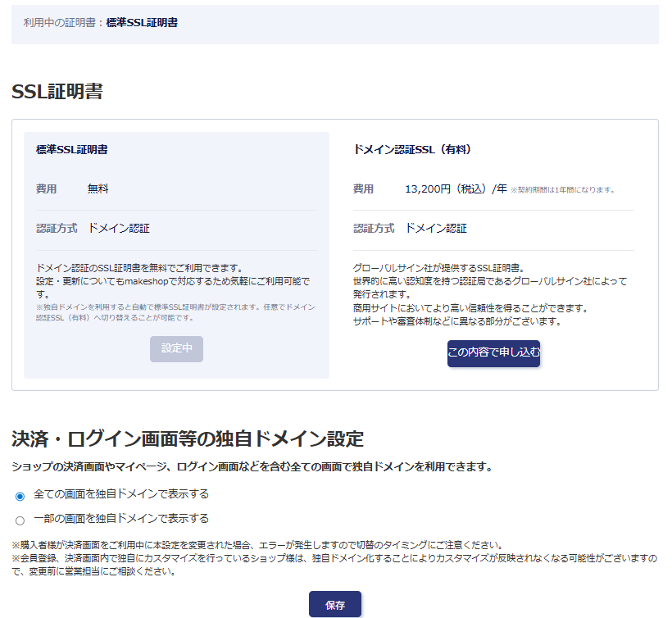The width and height of the screenshot is (672, 618).
Task: Click the 保存 button at the bottom
Action: tap(334, 605)
